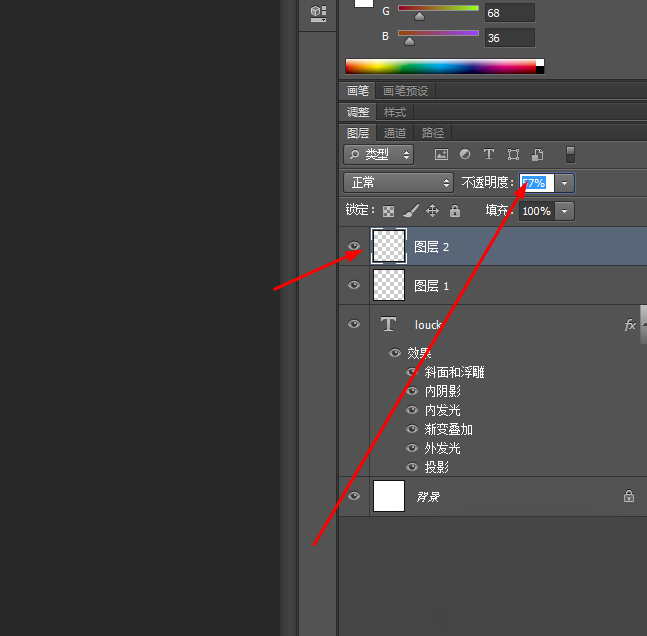647x636 pixels.
Task: Open the 不透明度 opacity slider arrow
Action: click(x=564, y=183)
